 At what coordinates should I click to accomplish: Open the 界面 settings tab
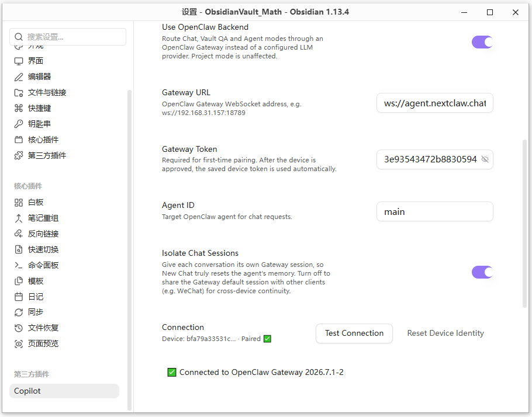(x=64, y=61)
